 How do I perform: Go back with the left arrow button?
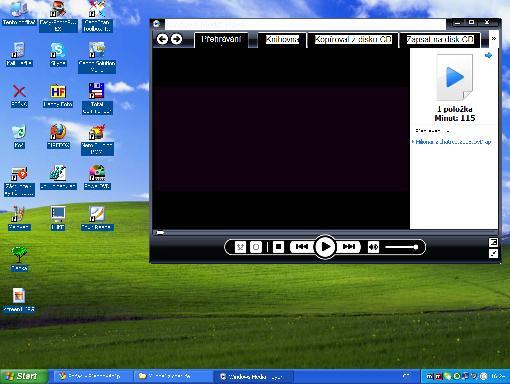(x=162, y=39)
